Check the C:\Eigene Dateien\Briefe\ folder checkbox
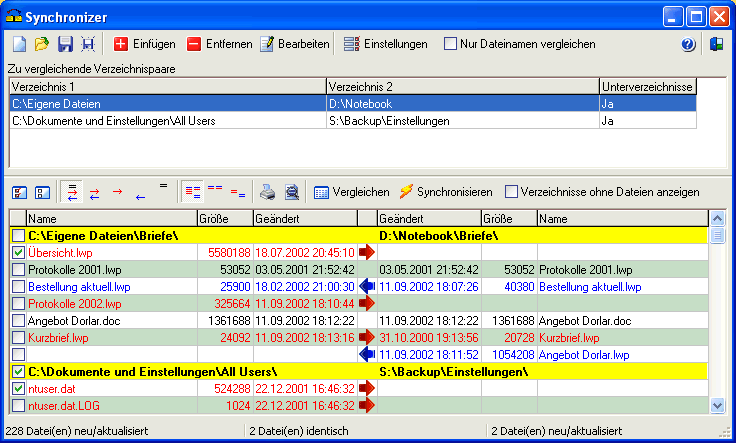This screenshot has width=736, height=443. 18,236
